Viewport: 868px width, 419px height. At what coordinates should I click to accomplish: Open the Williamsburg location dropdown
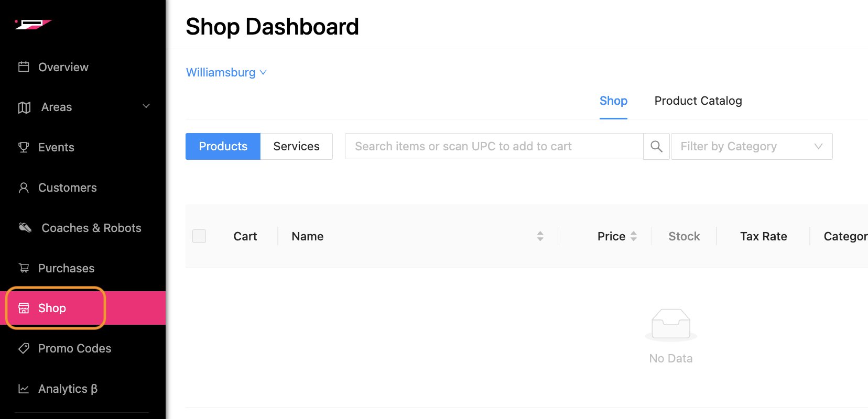pos(226,72)
